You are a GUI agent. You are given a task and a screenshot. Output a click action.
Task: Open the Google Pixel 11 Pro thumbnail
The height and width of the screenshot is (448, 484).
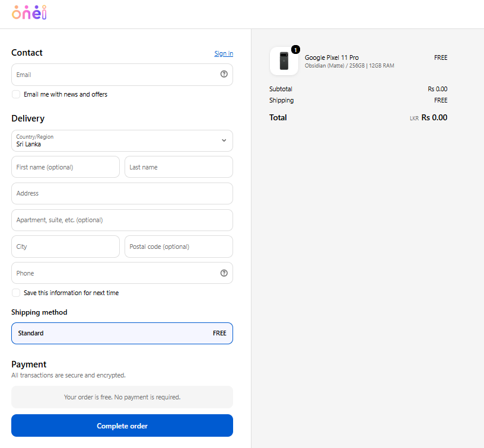[284, 61]
